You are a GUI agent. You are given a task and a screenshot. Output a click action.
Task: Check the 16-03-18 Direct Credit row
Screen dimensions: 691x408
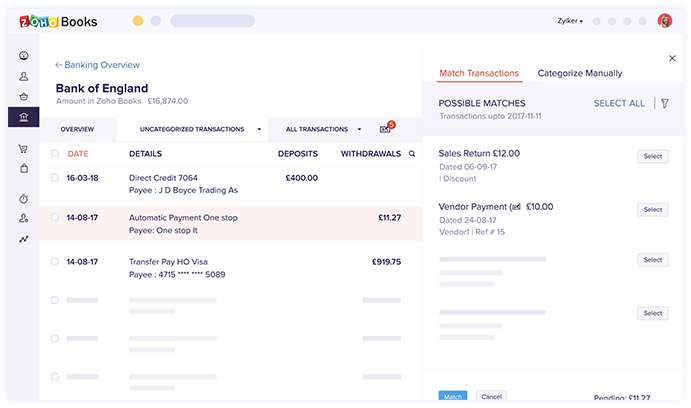(55, 178)
